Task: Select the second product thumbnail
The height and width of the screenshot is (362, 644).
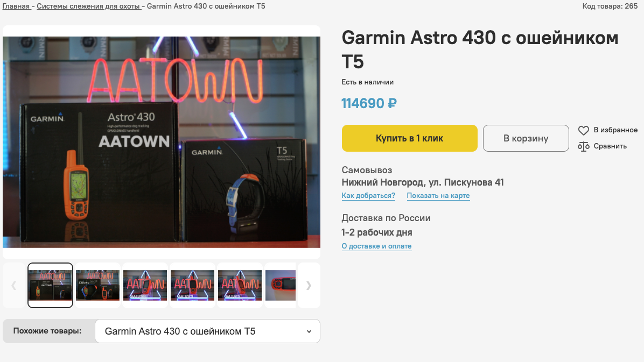Action: 98,285
